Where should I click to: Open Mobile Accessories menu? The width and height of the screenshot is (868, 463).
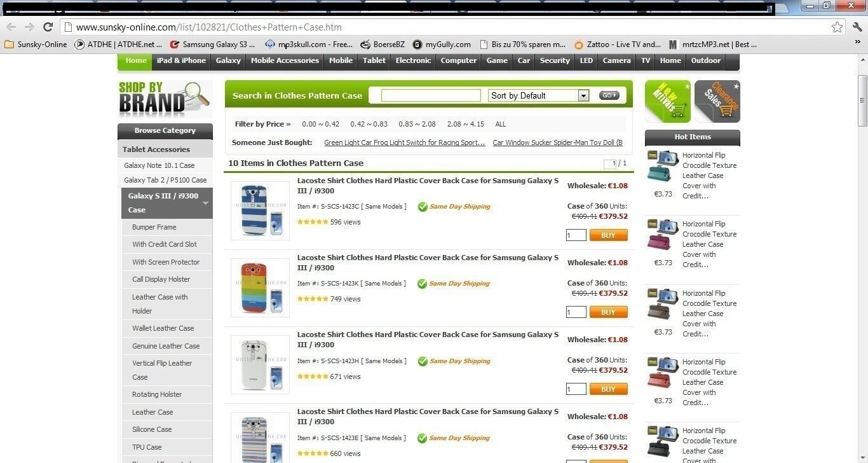[285, 60]
